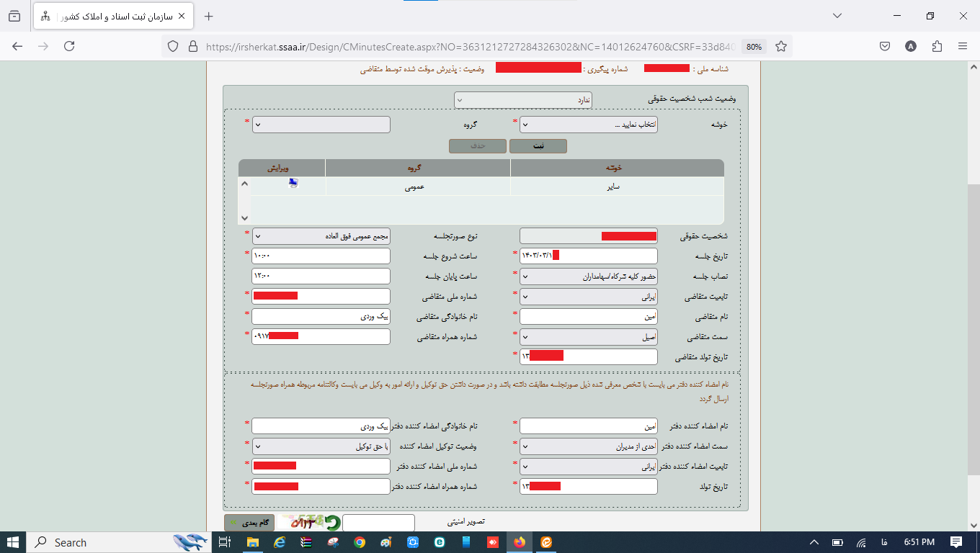
Task: Click the تصویر امنیتی captcha input field
Action: click(379, 523)
